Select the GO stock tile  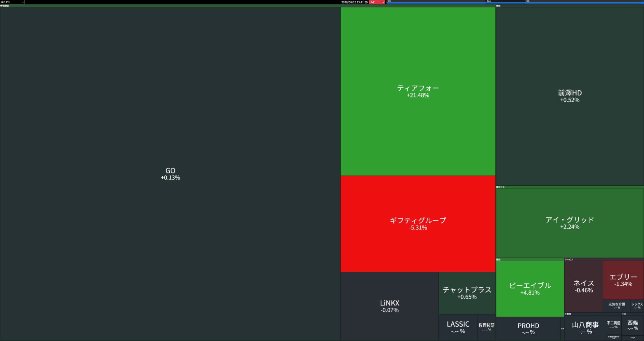[x=170, y=174]
